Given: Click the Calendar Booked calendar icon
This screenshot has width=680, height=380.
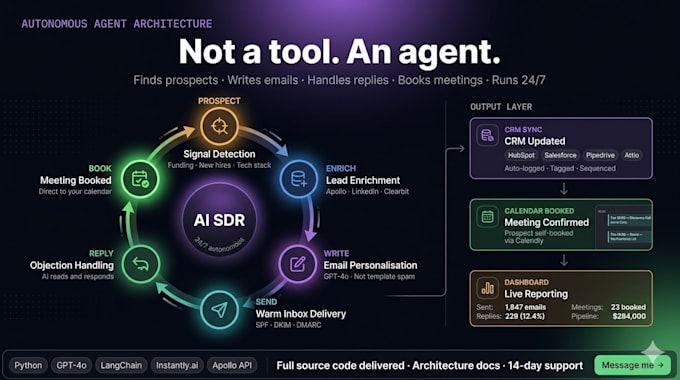Looking at the screenshot, I should (487, 216).
